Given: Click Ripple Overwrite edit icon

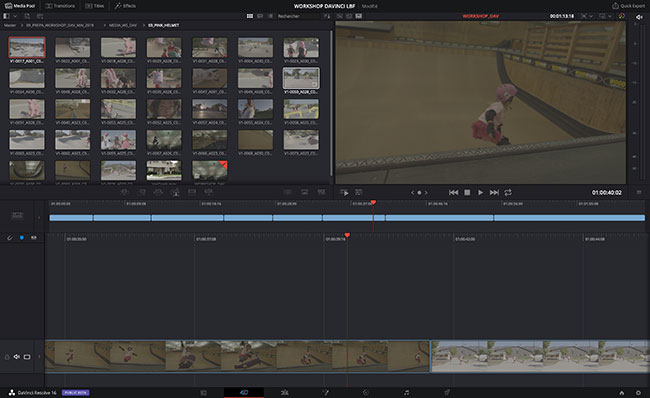Looking at the screenshot, I should (x=158, y=192).
